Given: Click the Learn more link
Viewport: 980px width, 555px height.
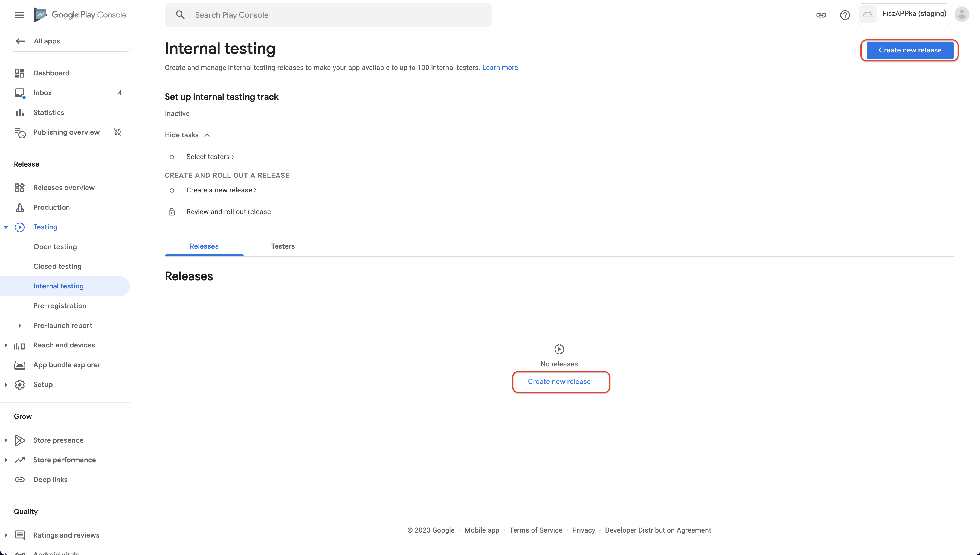Looking at the screenshot, I should 500,67.
